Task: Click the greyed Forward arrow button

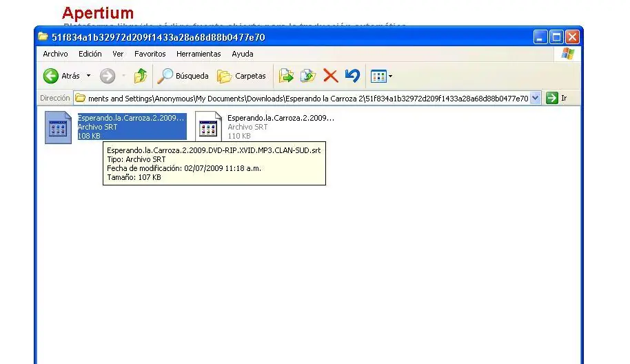Action: pyautogui.click(x=108, y=76)
